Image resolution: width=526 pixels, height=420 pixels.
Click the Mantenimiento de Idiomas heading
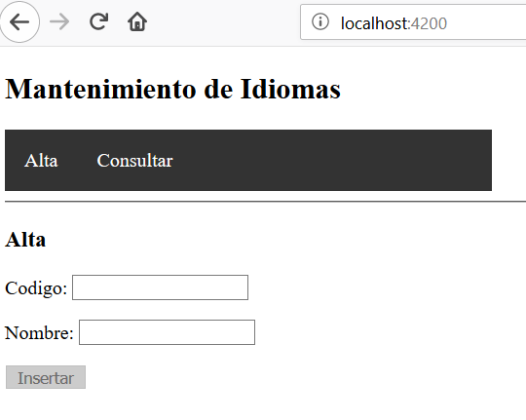[x=172, y=90]
